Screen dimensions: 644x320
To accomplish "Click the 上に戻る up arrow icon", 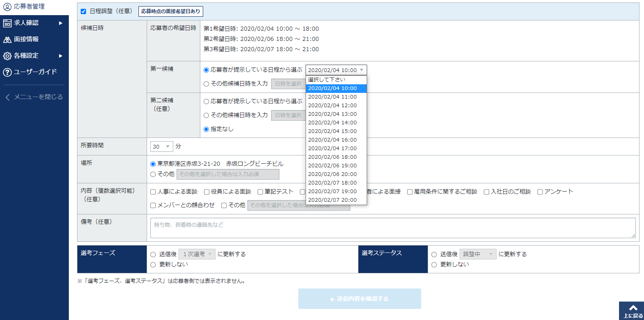I will click(633, 308).
